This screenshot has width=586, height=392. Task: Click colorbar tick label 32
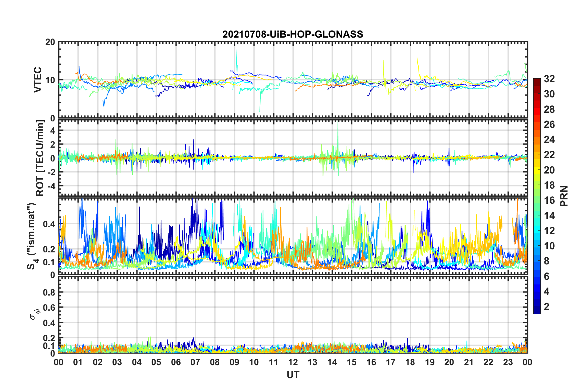(549, 79)
